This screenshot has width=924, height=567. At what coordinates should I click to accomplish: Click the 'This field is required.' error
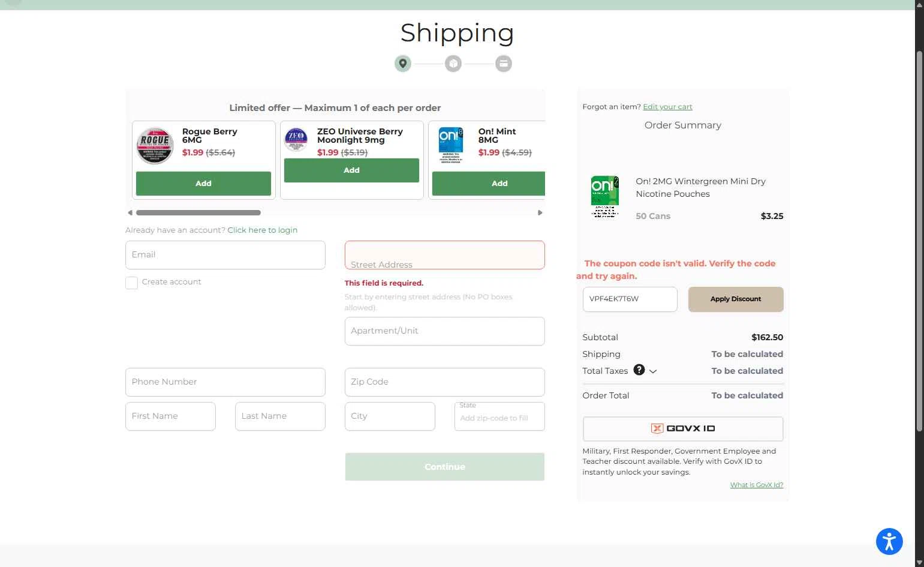384,283
